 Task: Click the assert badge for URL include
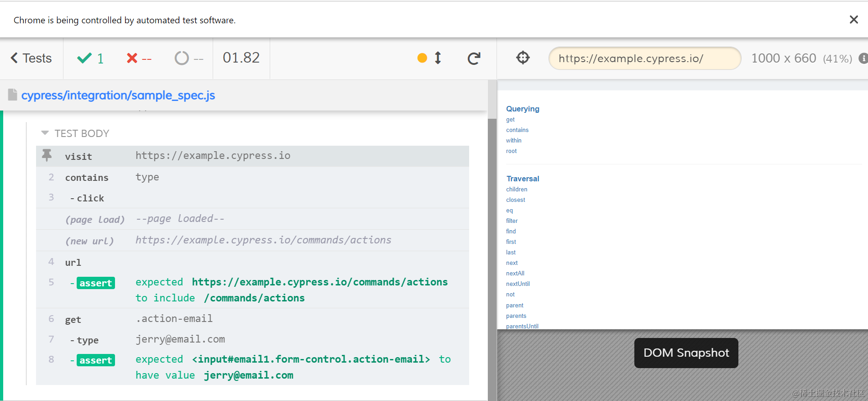(x=96, y=283)
